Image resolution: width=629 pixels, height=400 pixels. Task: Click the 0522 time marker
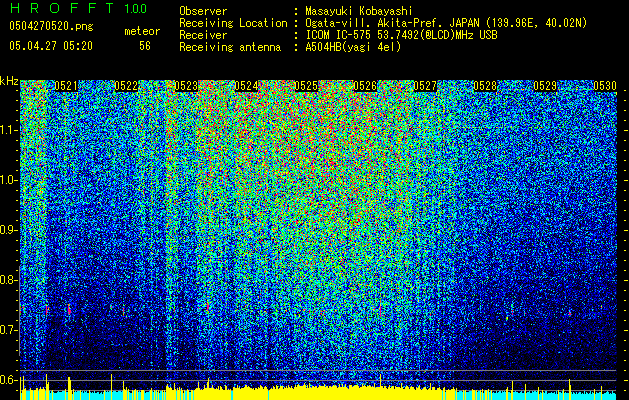point(126,86)
